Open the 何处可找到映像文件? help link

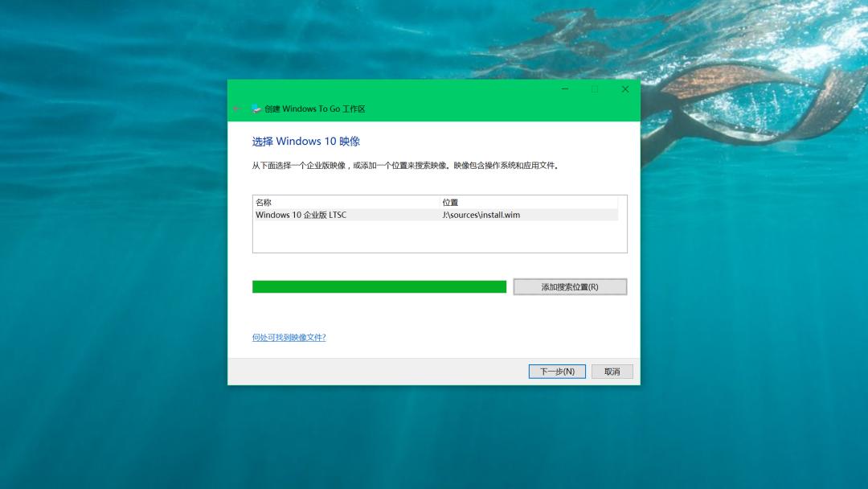coord(289,337)
